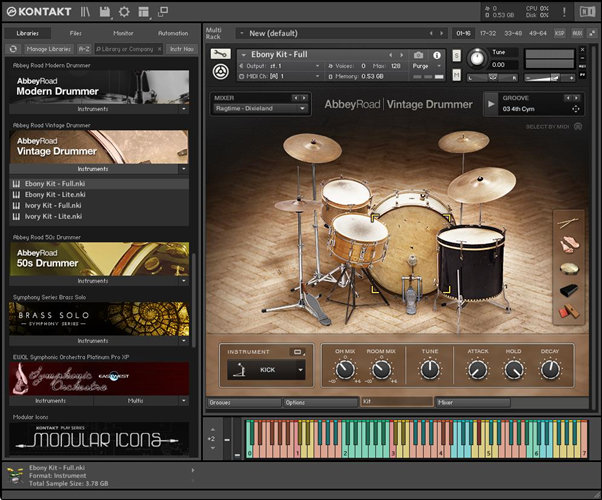Toggle the A-Z library sorting button
The height and width of the screenshot is (500, 602).
pos(83,48)
